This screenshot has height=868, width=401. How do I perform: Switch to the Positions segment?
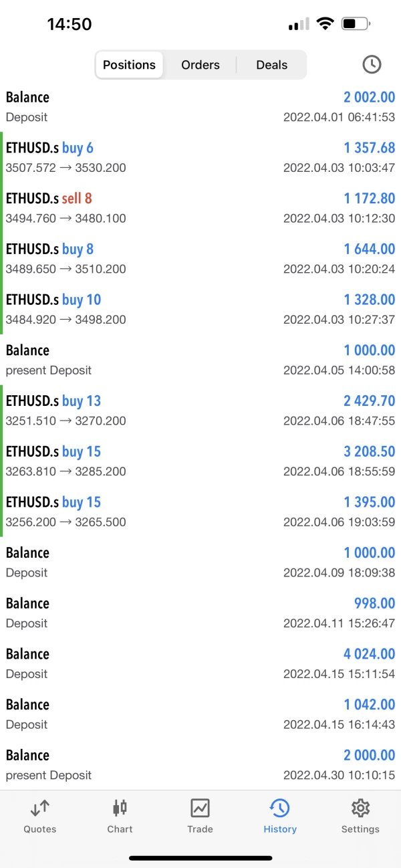pyautogui.click(x=130, y=65)
